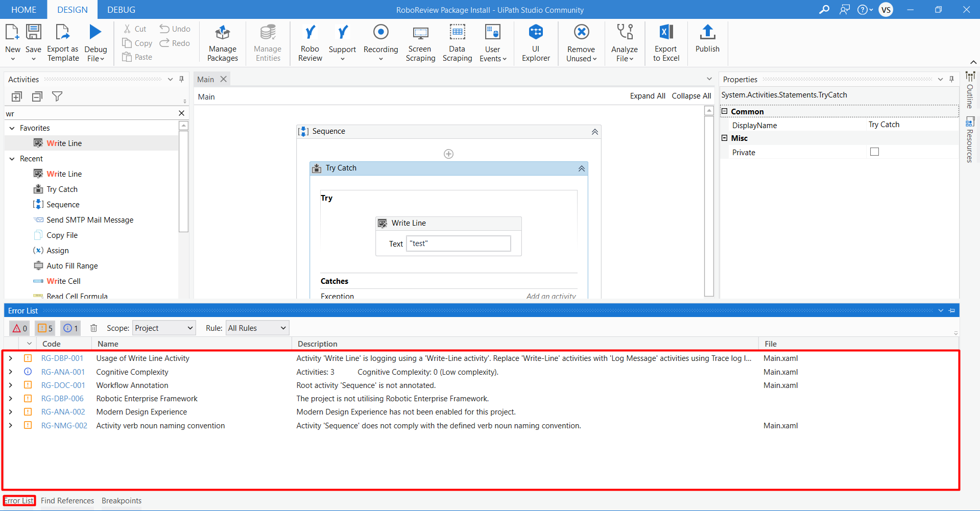Toggle info messages filter showing 1
This screenshot has width=980, height=511.
click(70, 328)
